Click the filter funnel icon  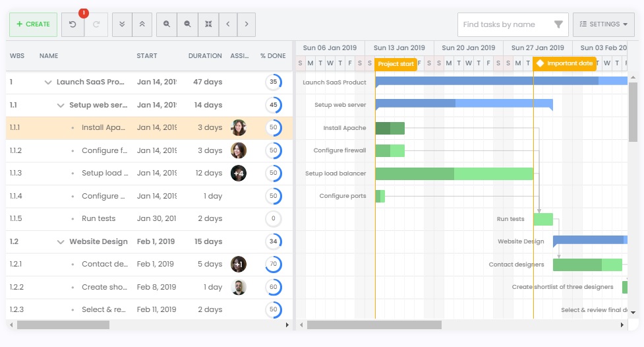(x=558, y=24)
